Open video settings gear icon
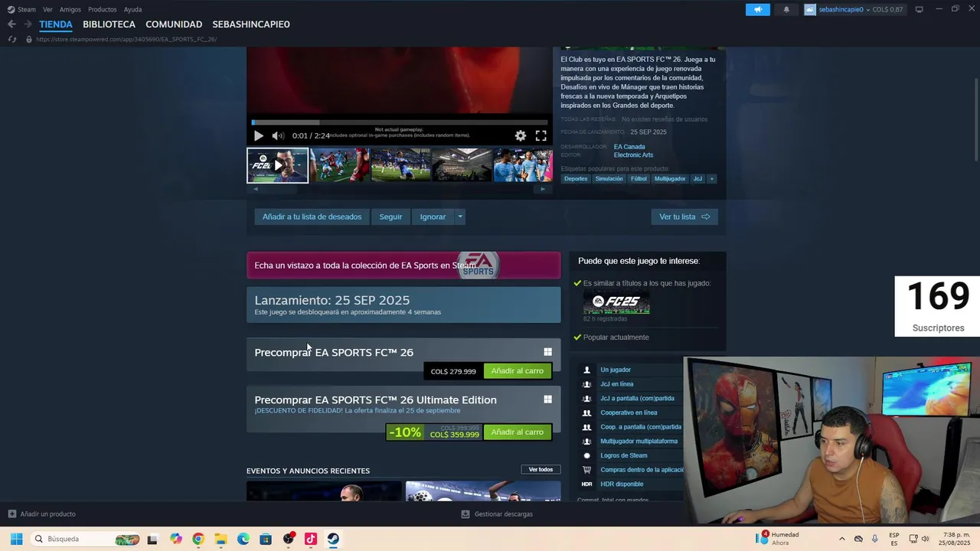Image resolution: width=980 pixels, height=551 pixels. [521, 135]
